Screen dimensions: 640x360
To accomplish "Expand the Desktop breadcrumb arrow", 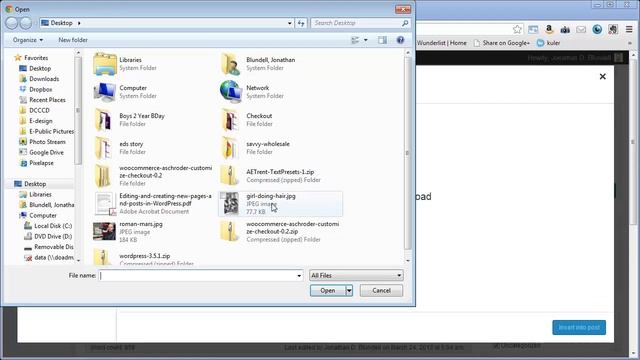I will 79,23.
